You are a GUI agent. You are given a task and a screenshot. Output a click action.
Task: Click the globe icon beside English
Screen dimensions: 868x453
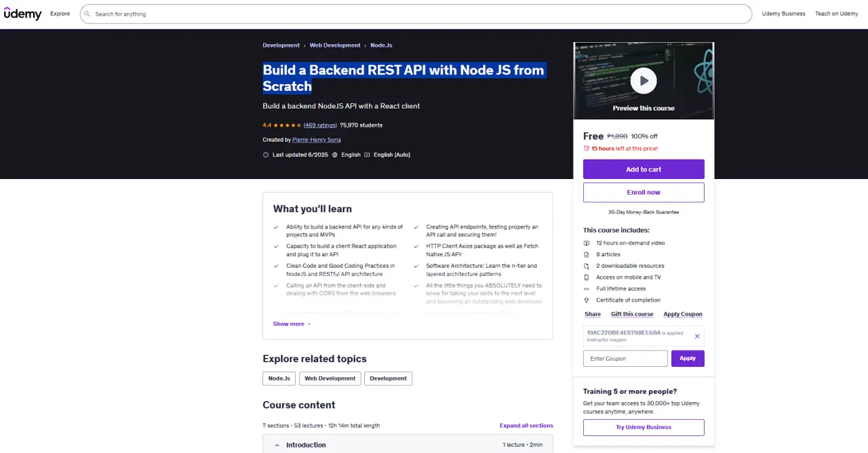tap(334, 155)
